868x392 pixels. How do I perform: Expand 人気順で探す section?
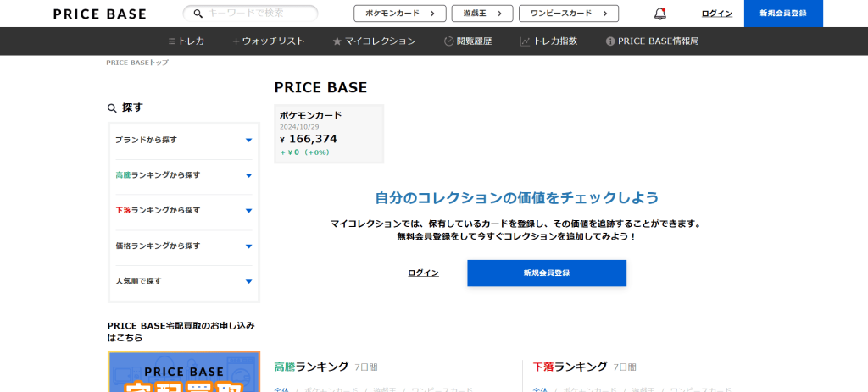click(x=184, y=281)
